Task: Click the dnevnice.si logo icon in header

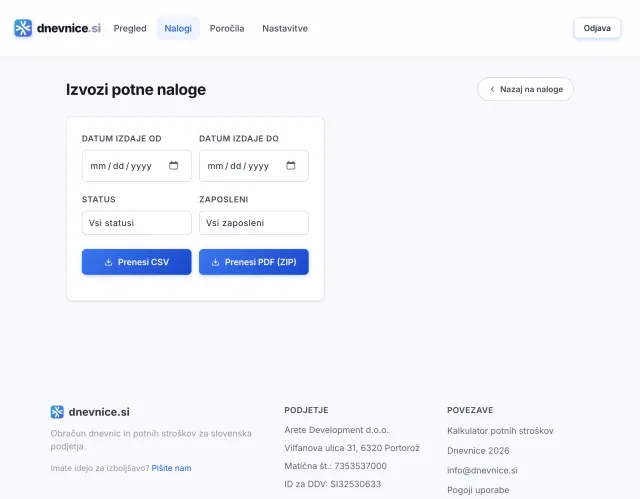Action: click(23, 28)
